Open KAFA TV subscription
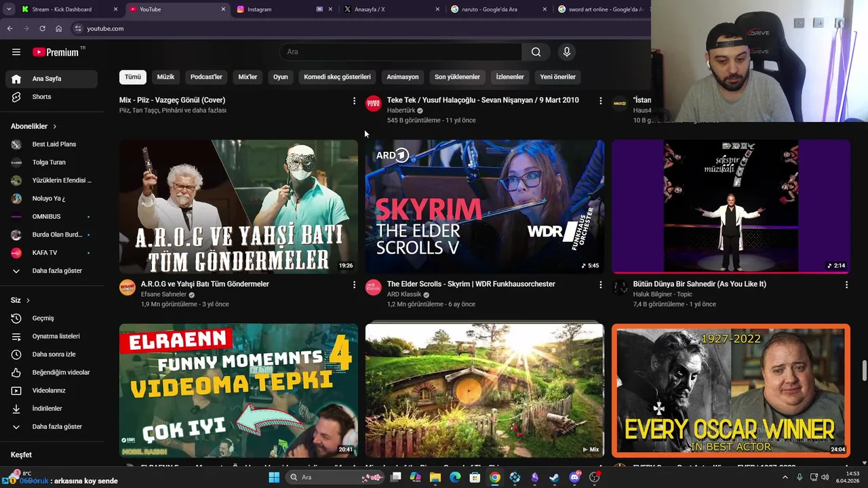The image size is (868, 488). pyautogui.click(x=52, y=253)
